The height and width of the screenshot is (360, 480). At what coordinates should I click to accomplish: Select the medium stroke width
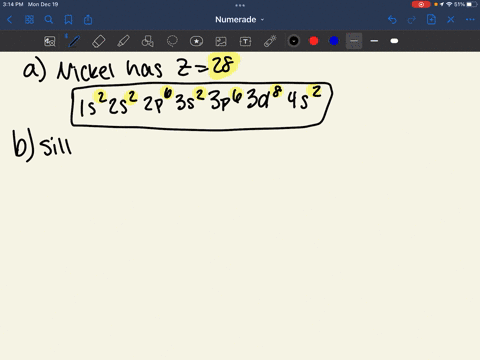[374, 41]
